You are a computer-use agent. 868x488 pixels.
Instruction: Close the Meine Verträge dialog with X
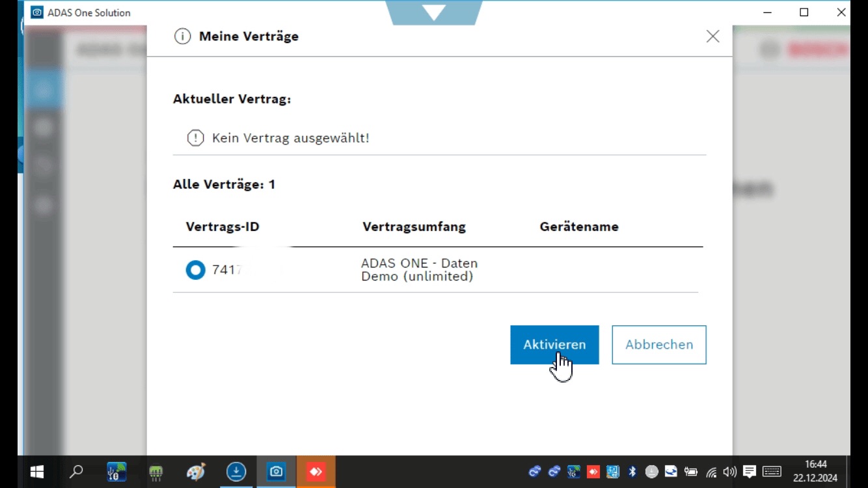click(713, 36)
